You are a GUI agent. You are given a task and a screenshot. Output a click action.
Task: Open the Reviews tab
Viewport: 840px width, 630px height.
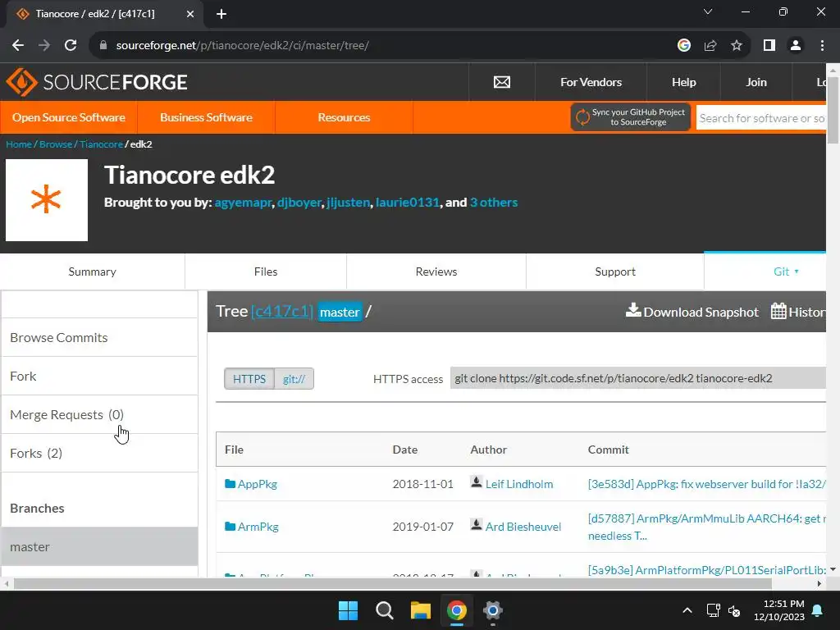pyautogui.click(x=436, y=272)
